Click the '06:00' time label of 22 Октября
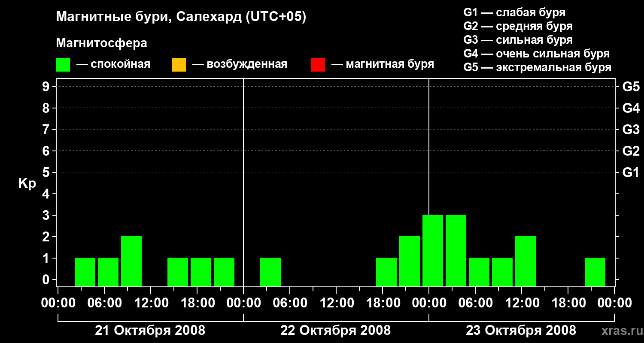This screenshot has height=343, width=644. [x=289, y=303]
